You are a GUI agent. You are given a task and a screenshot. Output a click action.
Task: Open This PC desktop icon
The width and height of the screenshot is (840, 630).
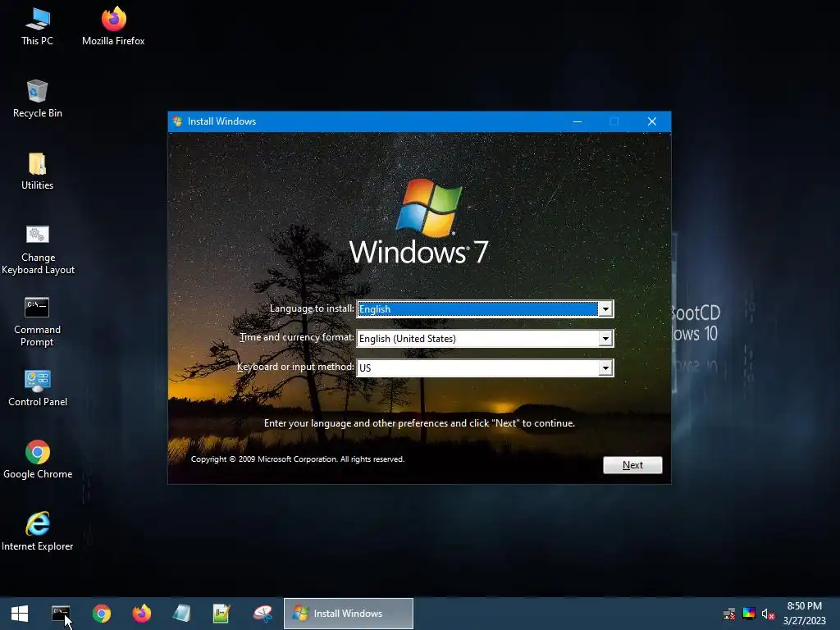point(38,27)
